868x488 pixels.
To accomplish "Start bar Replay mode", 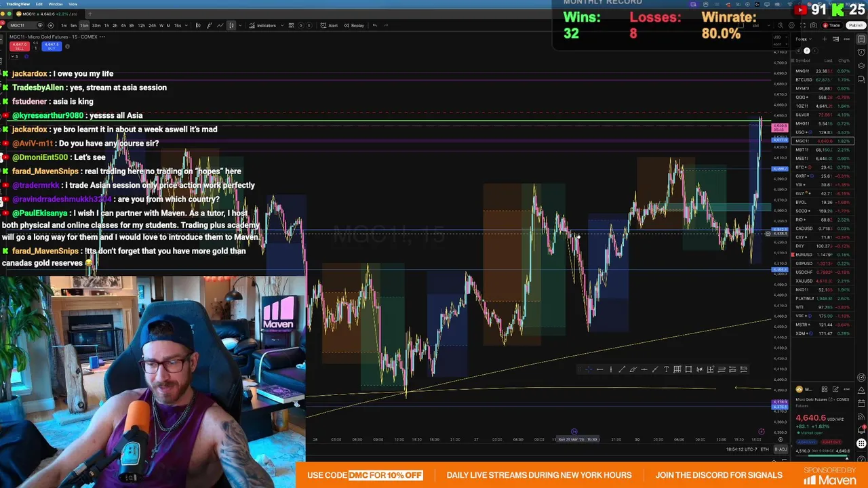I will coord(354,25).
